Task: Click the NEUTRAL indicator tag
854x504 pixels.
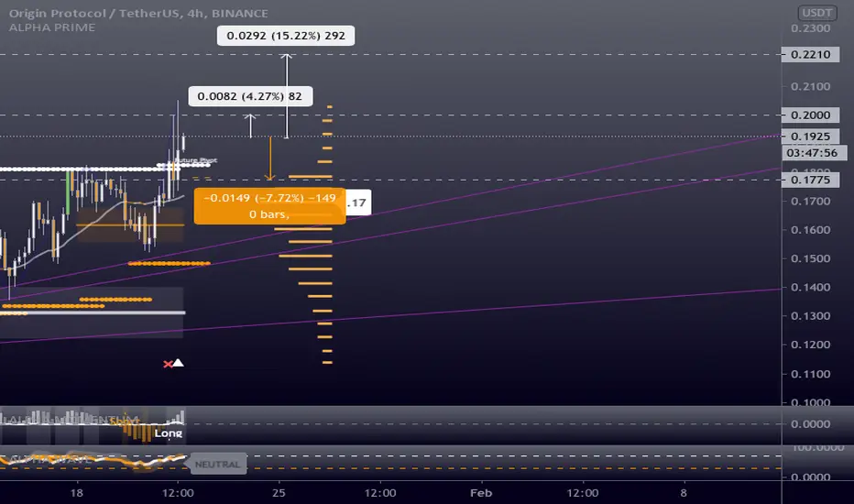Action: pos(217,465)
